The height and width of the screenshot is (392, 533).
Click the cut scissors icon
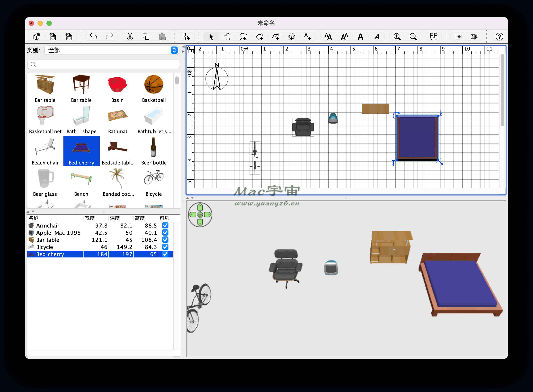tap(130, 37)
